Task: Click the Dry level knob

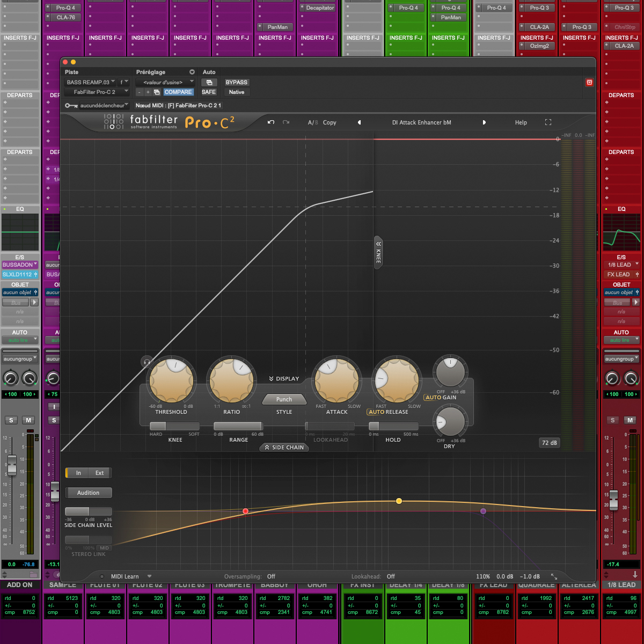Action: click(x=450, y=421)
